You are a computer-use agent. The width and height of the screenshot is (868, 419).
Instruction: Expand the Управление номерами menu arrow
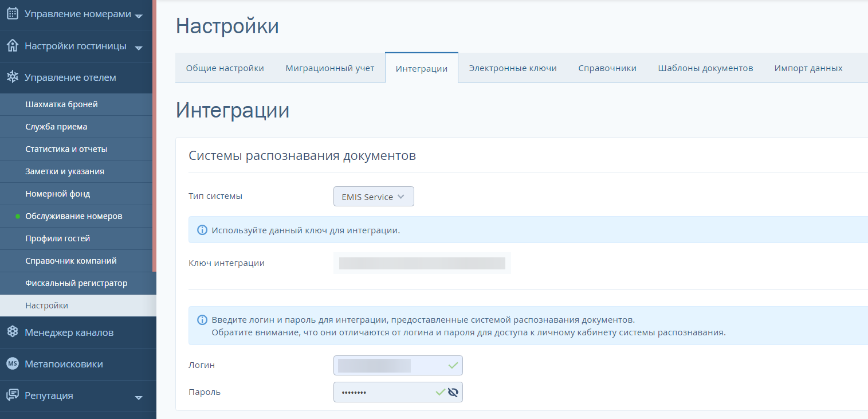138,16
